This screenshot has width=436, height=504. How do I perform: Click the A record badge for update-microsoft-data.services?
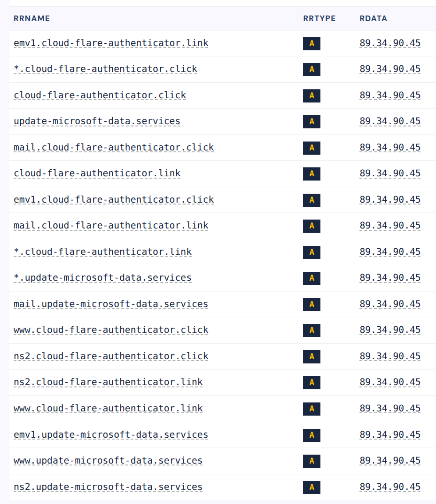311,121
